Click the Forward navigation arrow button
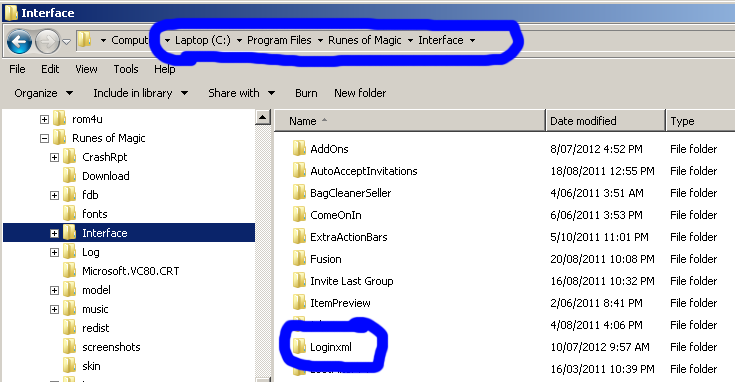Image resolution: width=735 pixels, height=382 pixels. pyautogui.click(x=47, y=42)
